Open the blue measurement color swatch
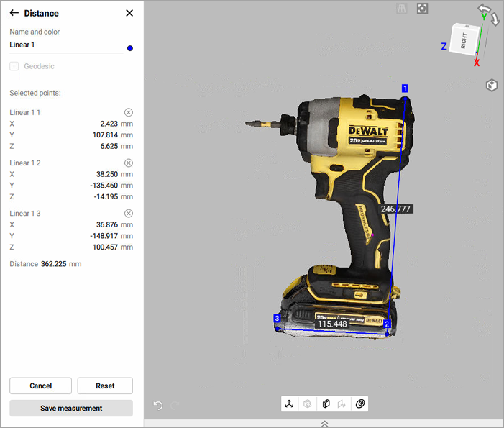This screenshot has height=428, width=504. coord(129,48)
